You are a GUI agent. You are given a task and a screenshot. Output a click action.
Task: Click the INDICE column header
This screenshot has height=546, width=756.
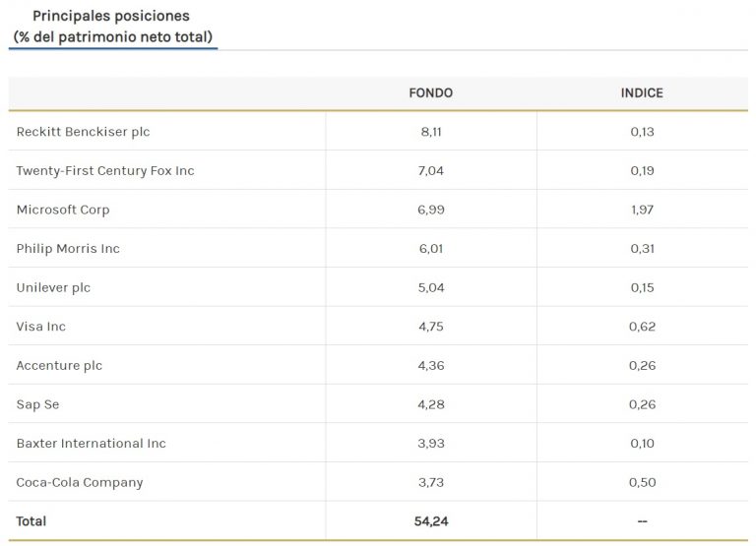coord(642,93)
